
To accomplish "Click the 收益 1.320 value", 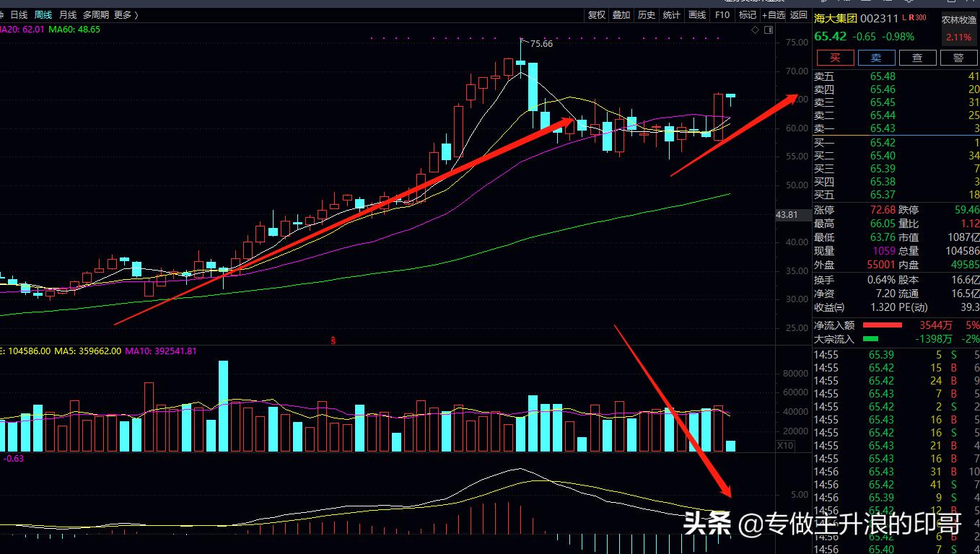I will pyautogui.click(x=882, y=307).
